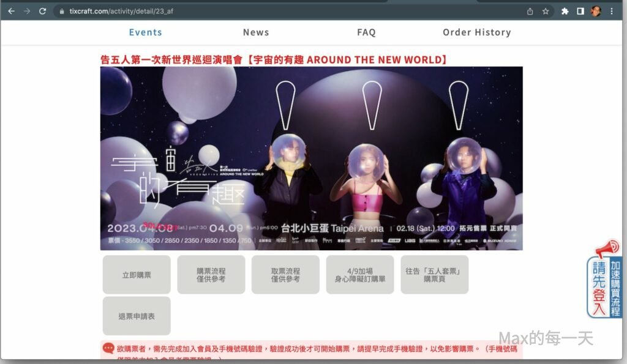627x364 pixels.
Task: Go to the News tab
Action: [256, 32]
